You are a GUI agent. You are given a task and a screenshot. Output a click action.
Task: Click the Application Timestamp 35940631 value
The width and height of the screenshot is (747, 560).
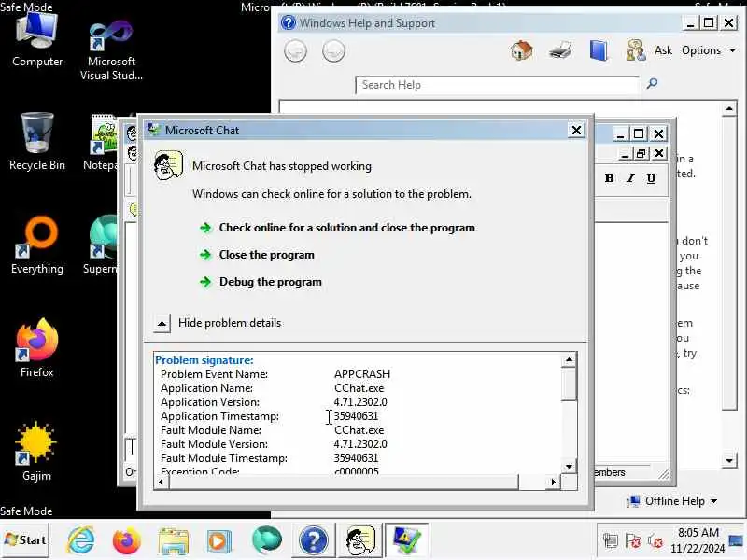[x=356, y=416]
